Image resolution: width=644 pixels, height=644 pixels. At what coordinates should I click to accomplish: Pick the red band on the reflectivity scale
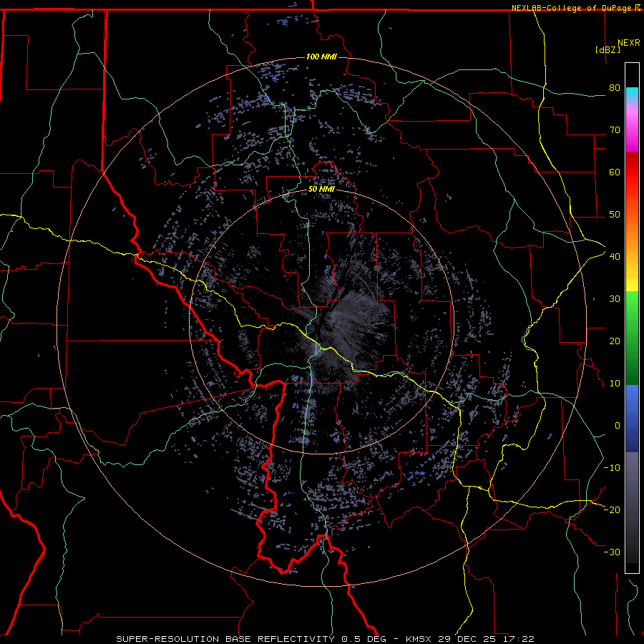tap(632, 179)
